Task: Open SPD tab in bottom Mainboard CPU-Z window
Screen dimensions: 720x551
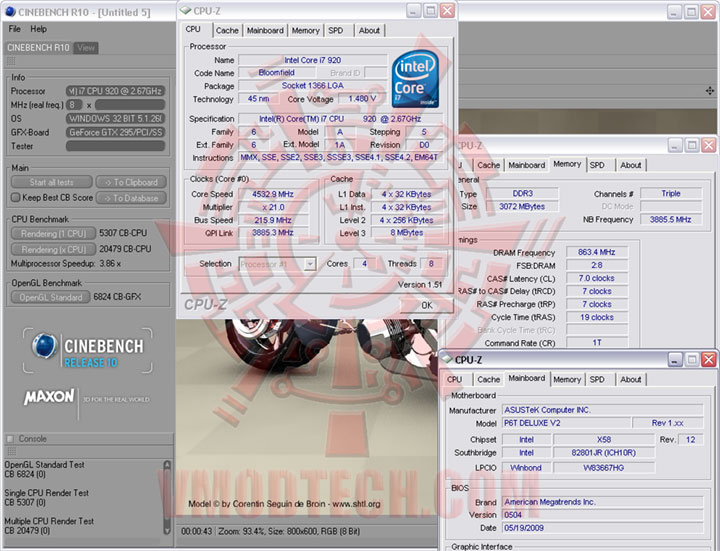Action: coord(597,379)
